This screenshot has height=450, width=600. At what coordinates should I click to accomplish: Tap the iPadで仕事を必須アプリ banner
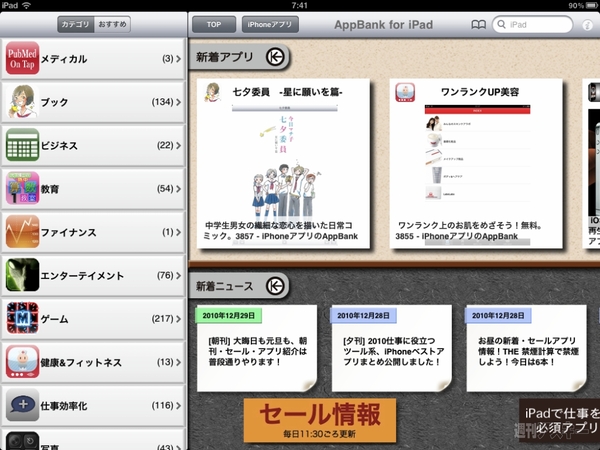coord(559,421)
